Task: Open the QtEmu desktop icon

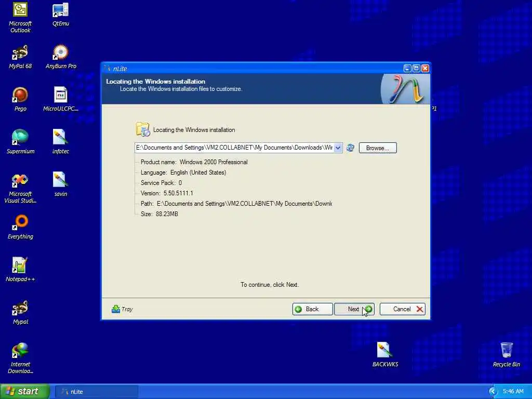Action: [61, 15]
